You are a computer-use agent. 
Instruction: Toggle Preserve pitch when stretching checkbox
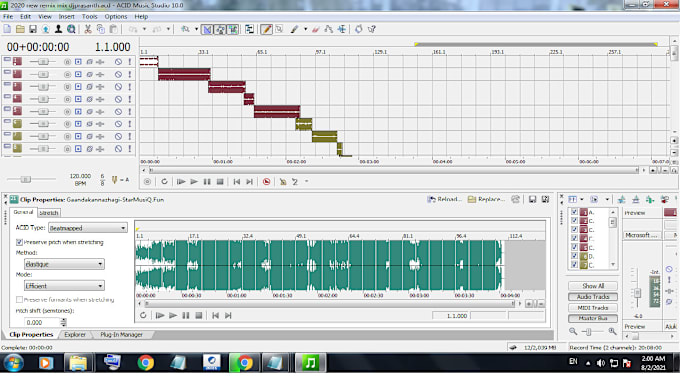19,242
